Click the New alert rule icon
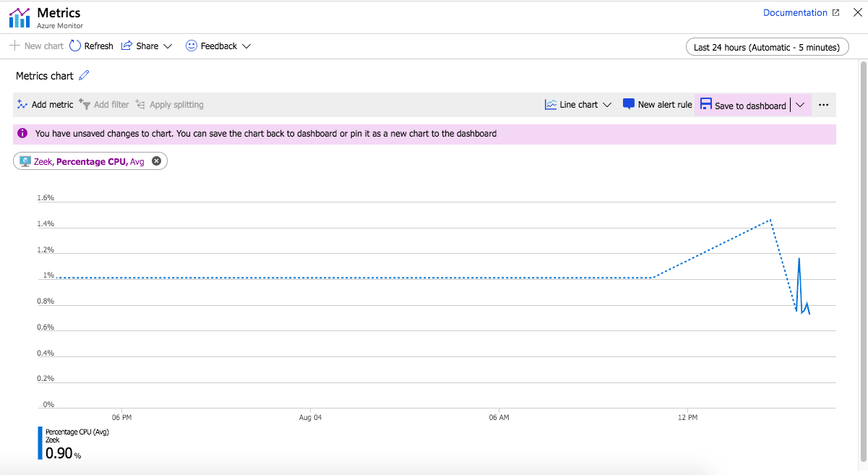868x475 pixels. point(629,104)
